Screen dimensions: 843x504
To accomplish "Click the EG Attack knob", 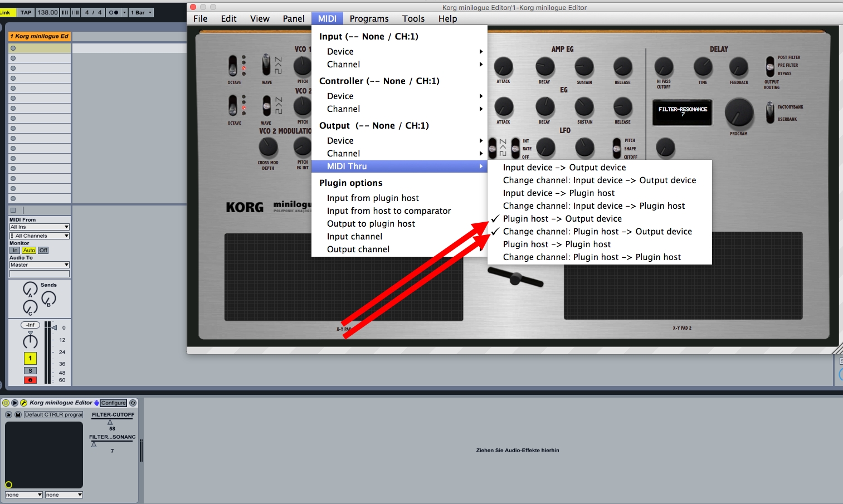I will click(x=504, y=107).
